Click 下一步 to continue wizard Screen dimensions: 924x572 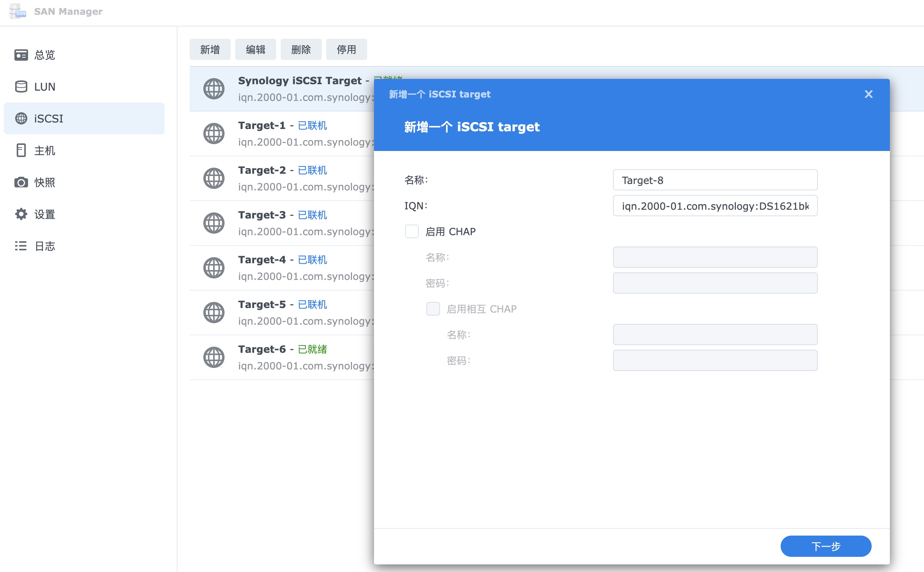826,546
